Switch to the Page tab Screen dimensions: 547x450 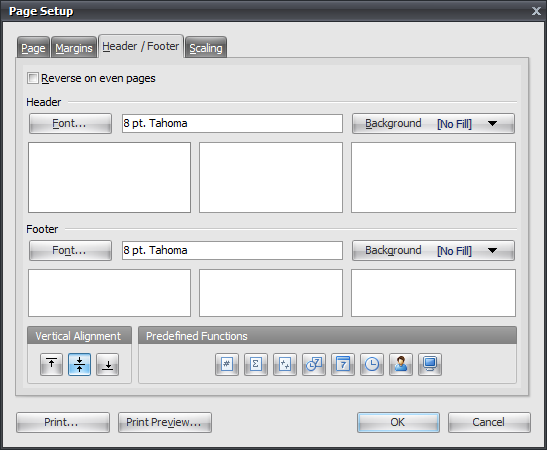pyautogui.click(x=33, y=48)
